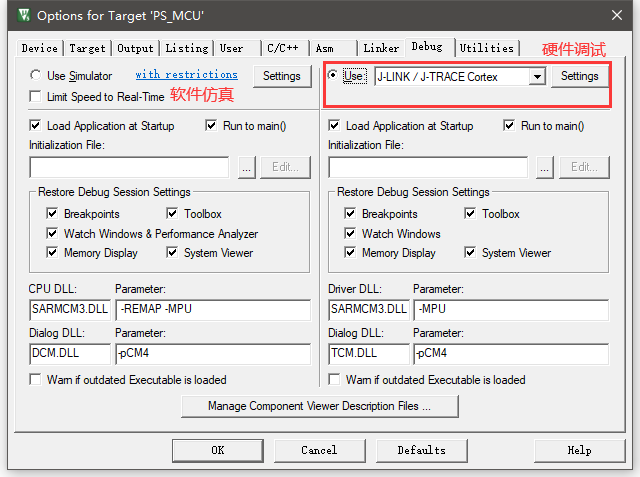Select the Use Simulator radio button
Screen dimensions: 640x477
pos(36,75)
